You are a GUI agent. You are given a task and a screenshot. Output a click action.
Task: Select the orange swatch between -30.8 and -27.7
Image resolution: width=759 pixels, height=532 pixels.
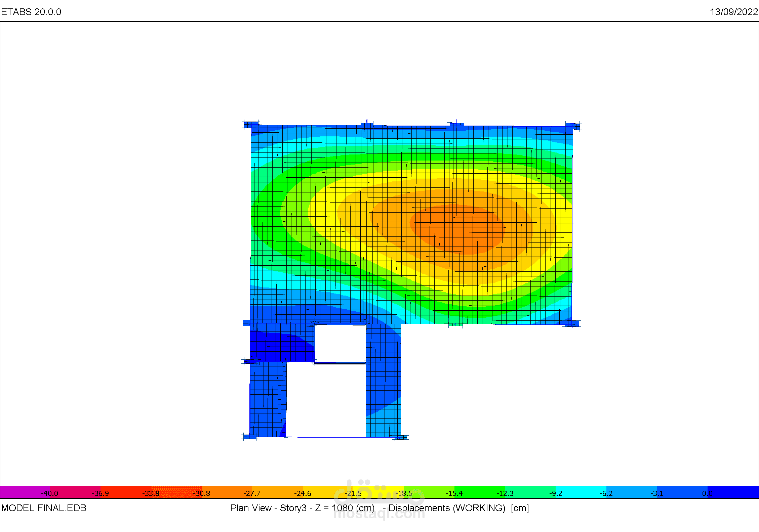tap(227, 492)
